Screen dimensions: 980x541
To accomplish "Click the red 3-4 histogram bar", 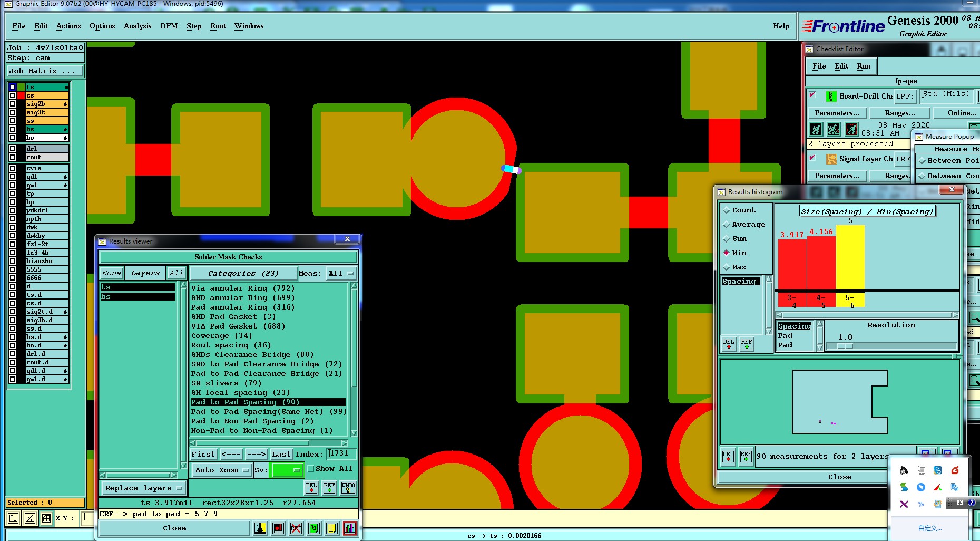I will pos(792,264).
